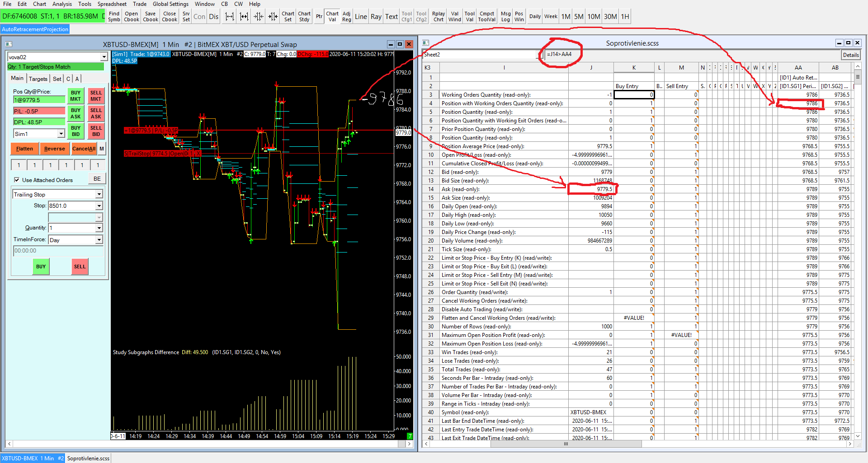Open the Global Settings menu
This screenshot has width=868, height=463.
pyautogui.click(x=170, y=4)
